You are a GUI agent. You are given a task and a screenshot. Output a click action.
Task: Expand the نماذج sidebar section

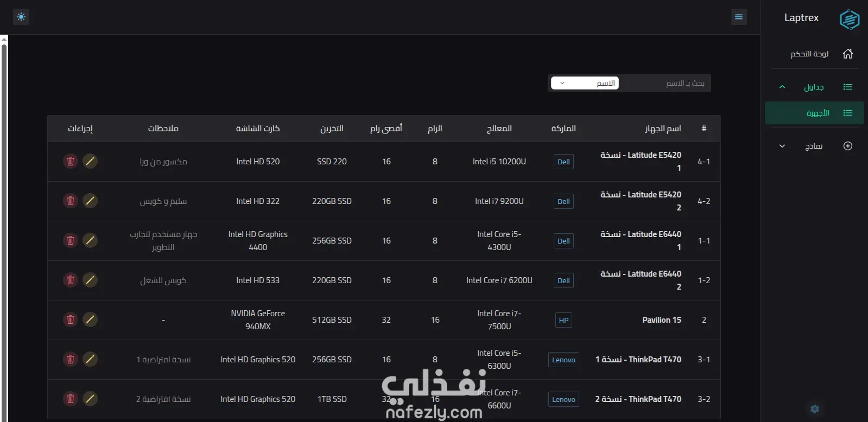pos(814,146)
